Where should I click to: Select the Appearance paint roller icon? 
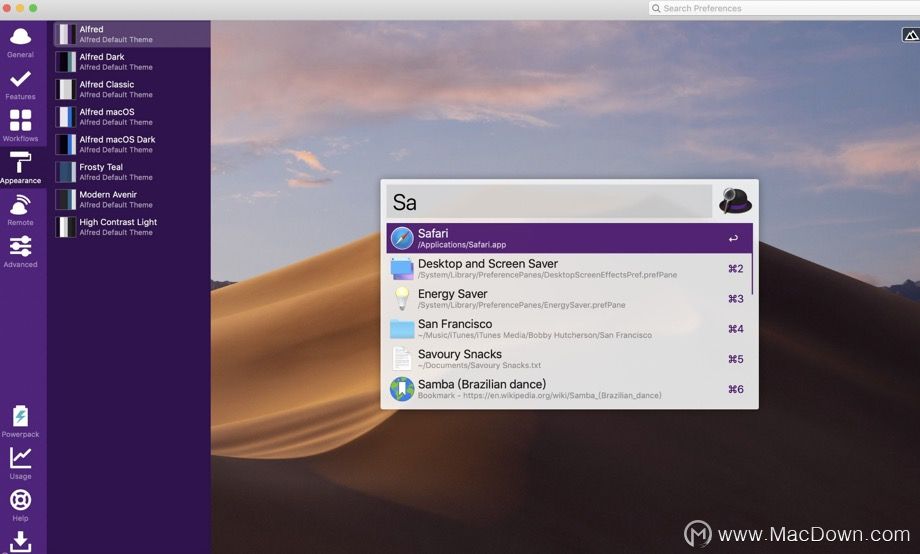point(21,163)
